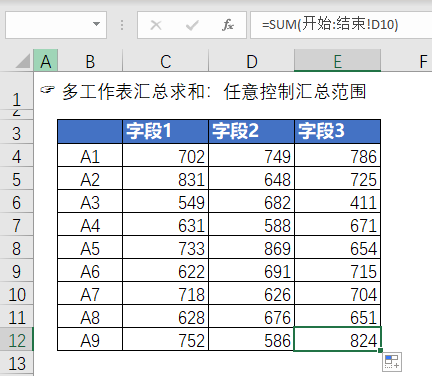Select the cell labeled A2 in the table
The image size is (432, 376).
pyautogui.click(x=90, y=178)
